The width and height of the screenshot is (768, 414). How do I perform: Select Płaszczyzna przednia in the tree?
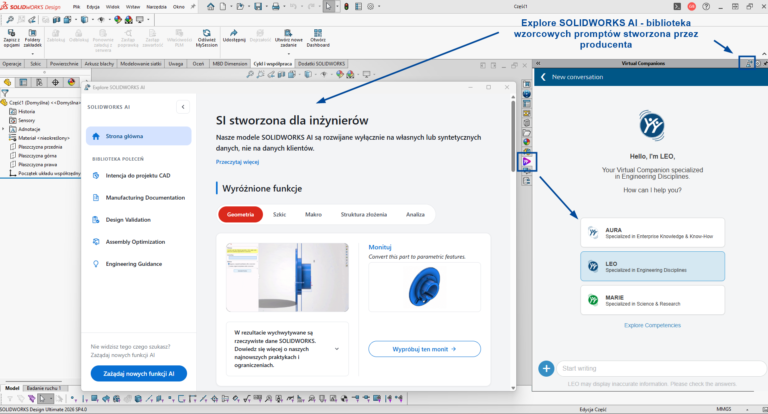40,147
